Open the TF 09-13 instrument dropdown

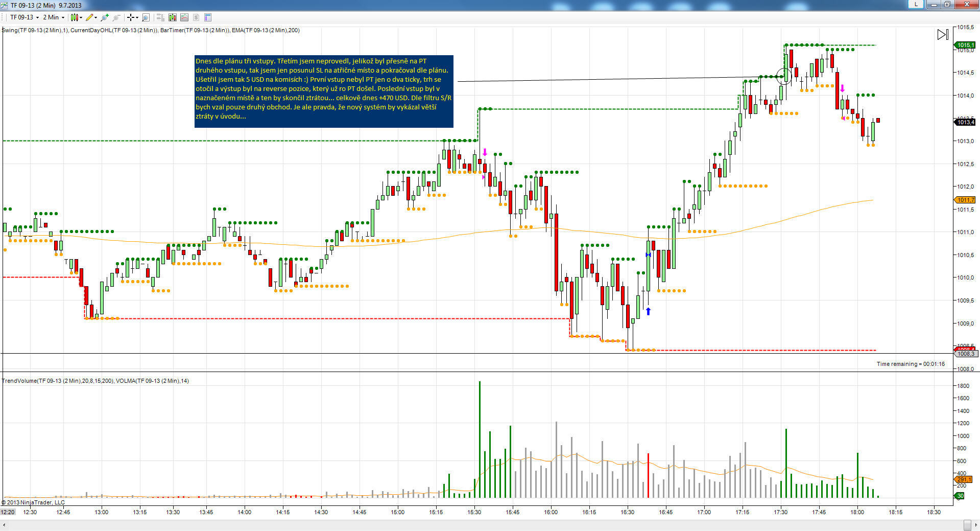[25, 17]
